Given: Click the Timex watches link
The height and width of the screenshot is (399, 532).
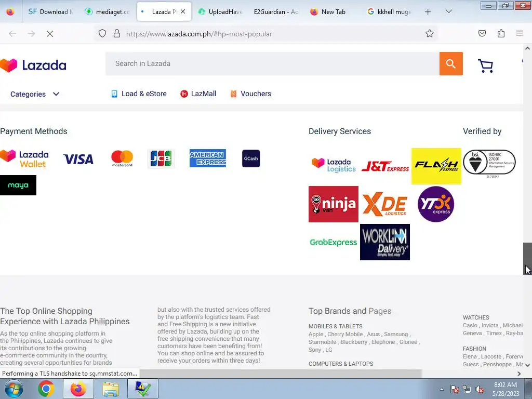Looking at the screenshot, I should 494,333.
